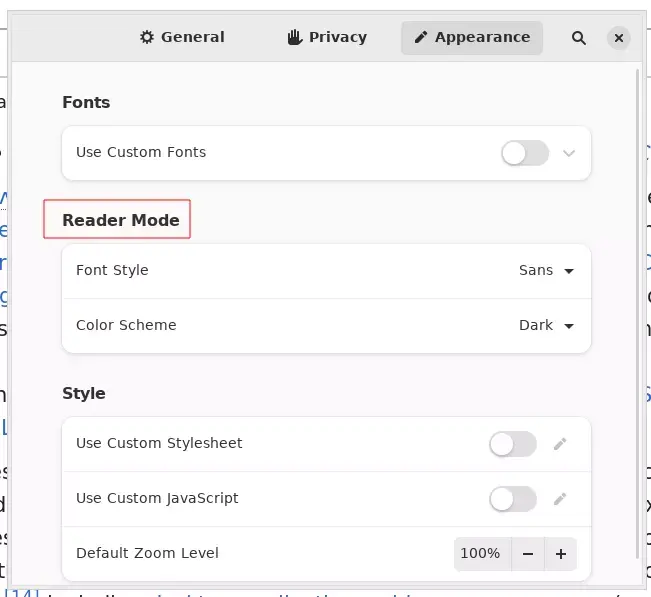Click the Reader Mode section heading
Image resolution: width=651 pixels, height=597 pixels.
[121, 220]
